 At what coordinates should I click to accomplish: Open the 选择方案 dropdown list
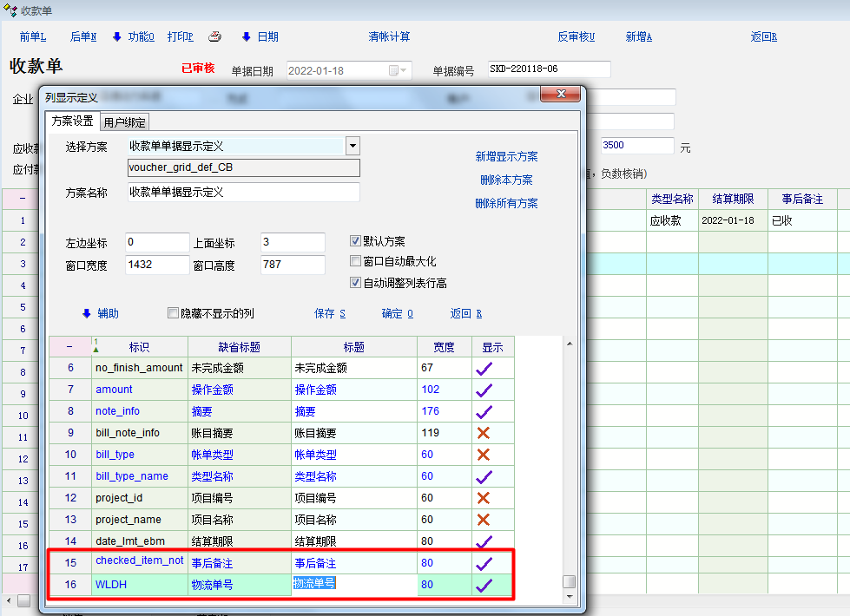[x=353, y=146]
